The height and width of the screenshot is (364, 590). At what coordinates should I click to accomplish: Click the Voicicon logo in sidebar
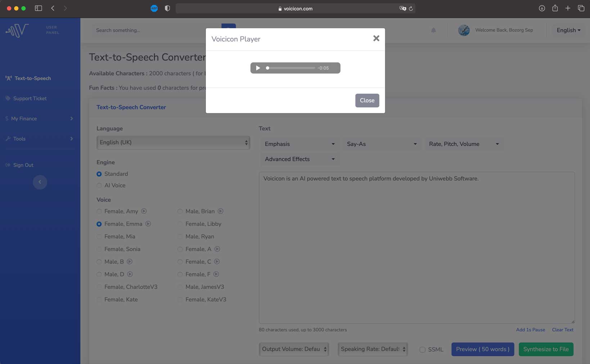[17, 30]
